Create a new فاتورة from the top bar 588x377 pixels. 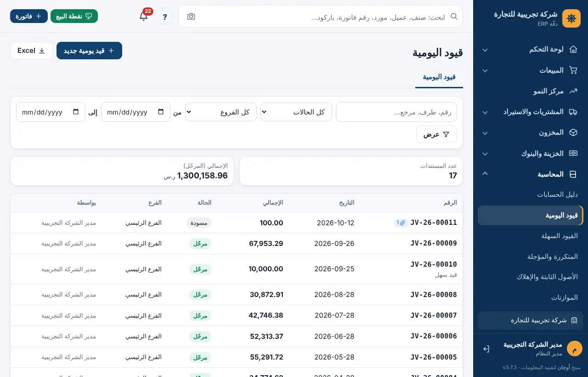[x=29, y=16]
